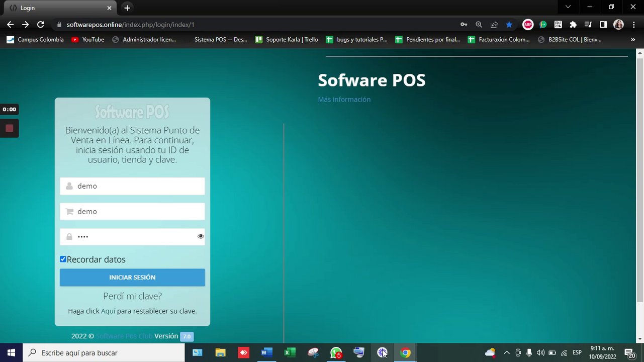
Task: Open the Extensions puzzle menu
Action: tap(573, 24)
